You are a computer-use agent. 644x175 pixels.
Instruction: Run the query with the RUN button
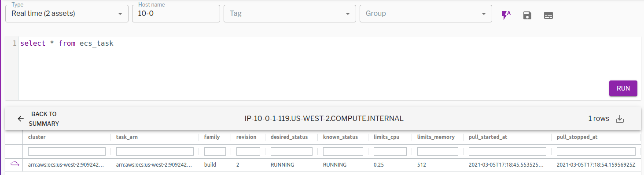(x=623, y=88)
